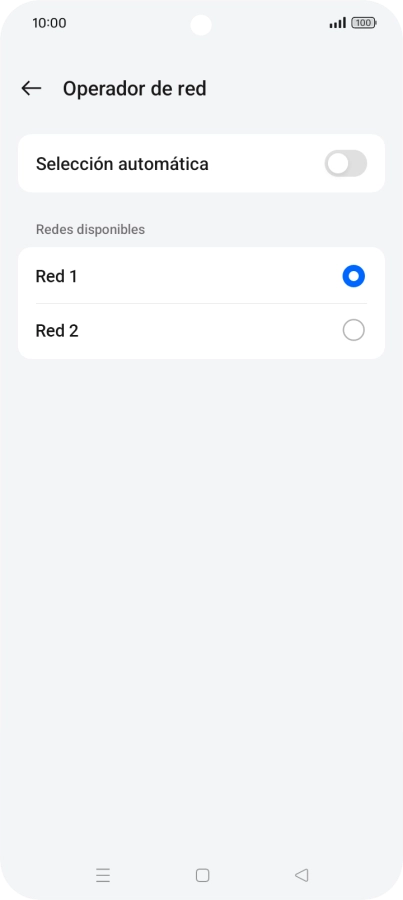
Task: Tap the battery indicator in status bar
Action: point(364,23)
